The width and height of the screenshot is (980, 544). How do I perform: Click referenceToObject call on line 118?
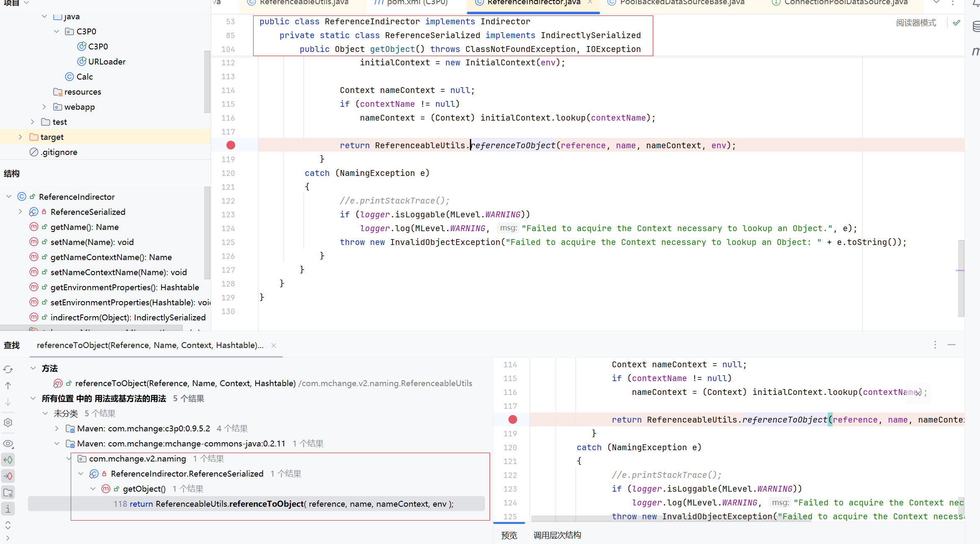513,145
